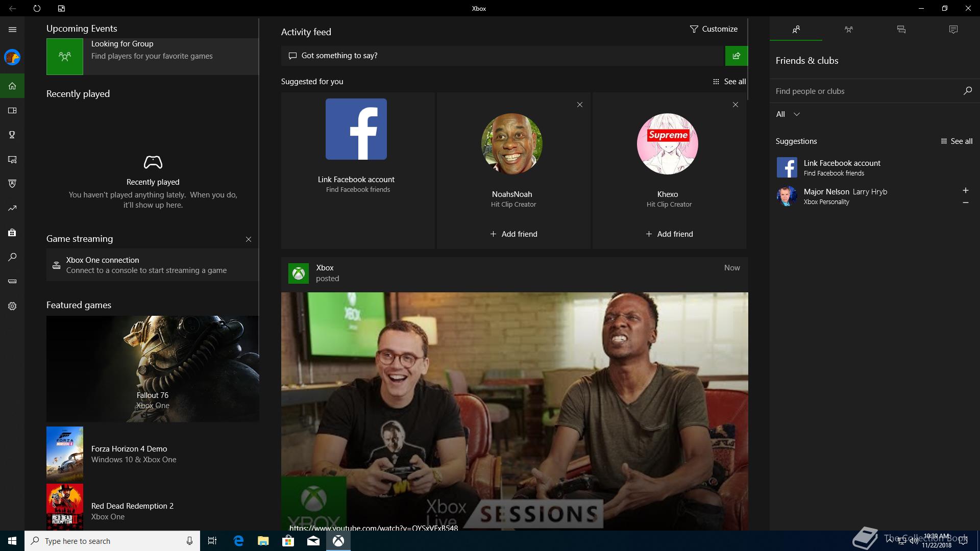The image size is (980, 551).
Task: Click the Got something to say field
Action: pyautogui.click(x=503, y=56)
